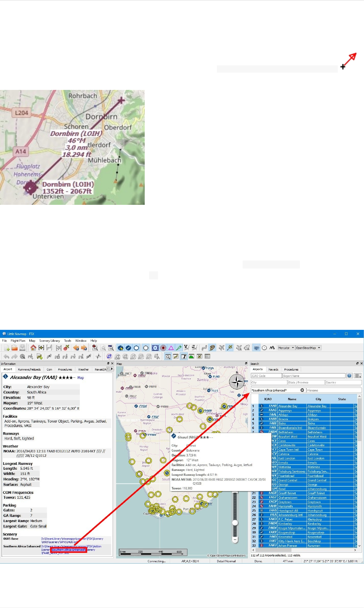The width and height of the screenshot is (364, 608).
Task: Click Country search field
Action: [x=343, y=382]
